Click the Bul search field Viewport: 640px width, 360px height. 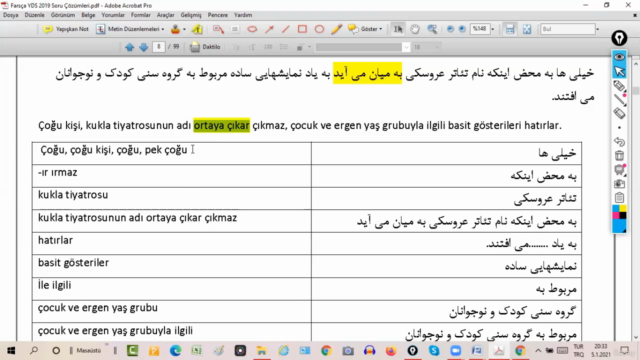click(x=568, y=29)
